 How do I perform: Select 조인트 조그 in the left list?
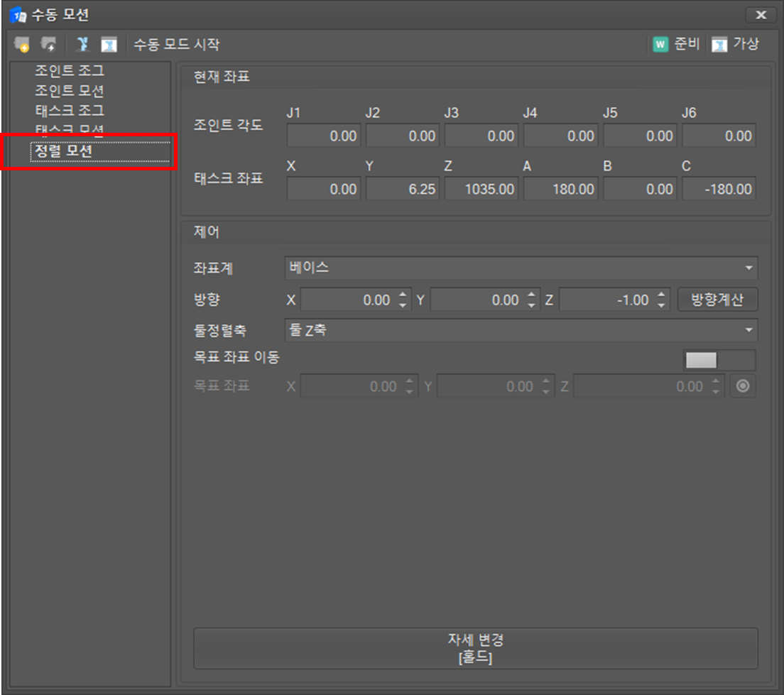tap(70, 71)
